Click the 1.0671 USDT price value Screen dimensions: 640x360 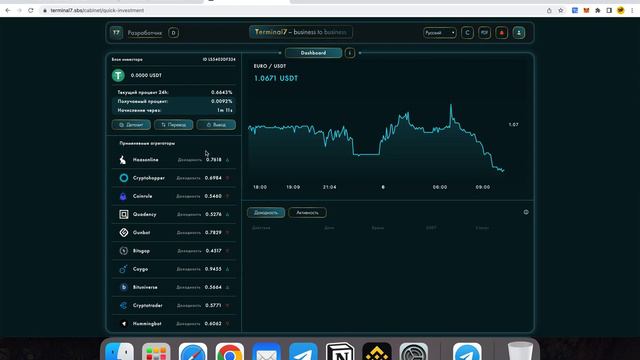pyautogui.click(x=276, y=78)
